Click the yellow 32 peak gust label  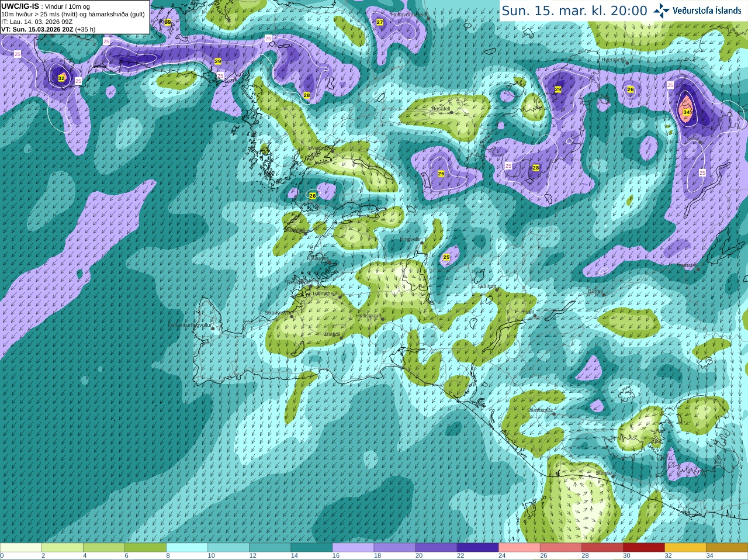tap(61, 78)
